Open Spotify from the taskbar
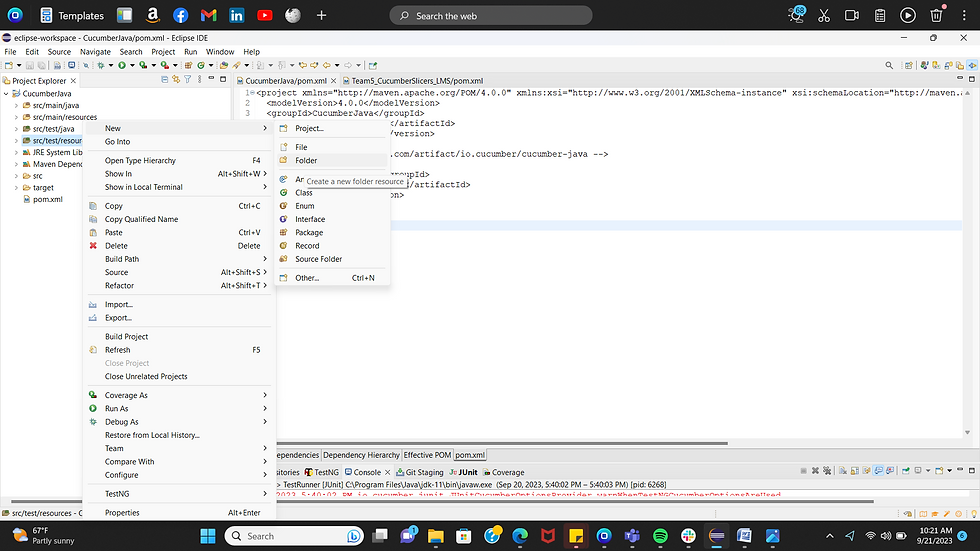Image resolution: width=980 pixels, height=551 pixels. click(x=660, y=536)
